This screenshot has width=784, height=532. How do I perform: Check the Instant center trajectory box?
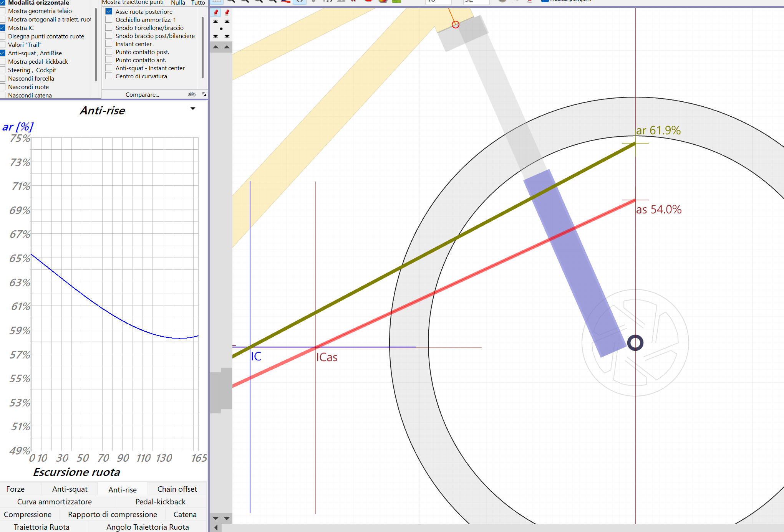109,44
